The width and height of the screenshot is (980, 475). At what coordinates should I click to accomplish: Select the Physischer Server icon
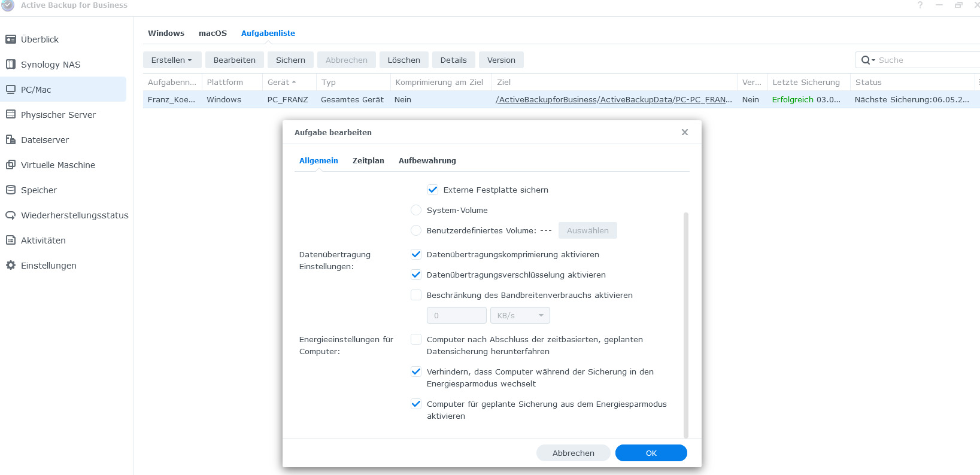(11, 115)
